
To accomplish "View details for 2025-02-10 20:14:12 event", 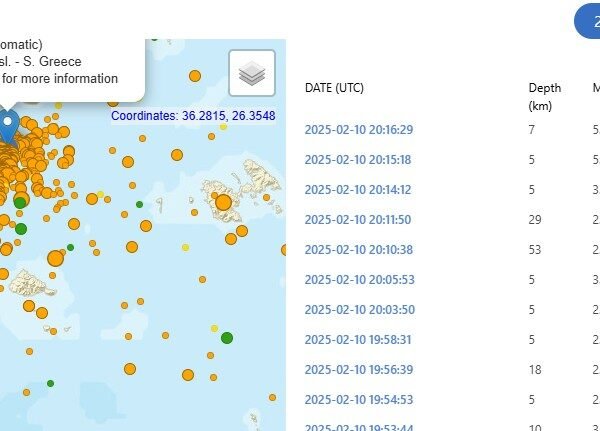I will [358, 189].
